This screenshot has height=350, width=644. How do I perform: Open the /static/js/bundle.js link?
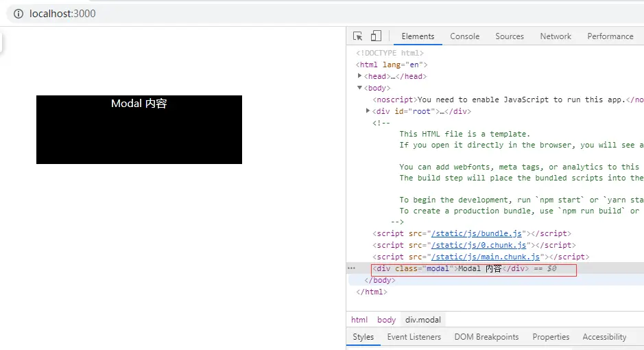pyautogui.click(x=477, y=233)
